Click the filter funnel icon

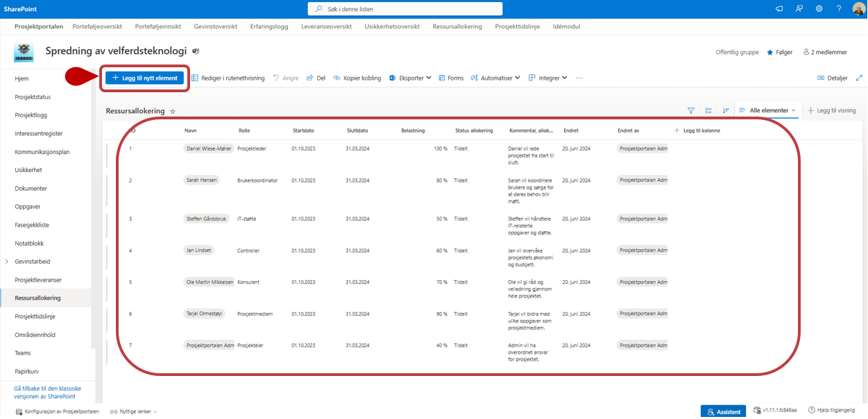tap(690, 110)
